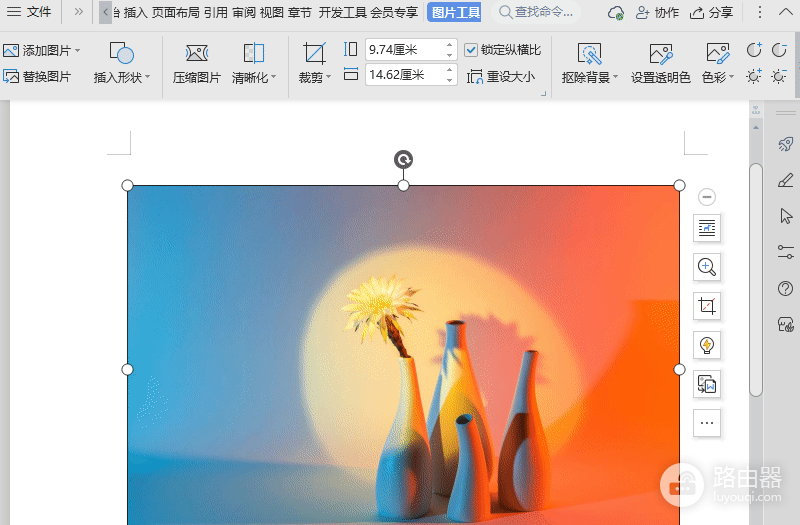Increase brightness with sun plus icon

(754, 76)
